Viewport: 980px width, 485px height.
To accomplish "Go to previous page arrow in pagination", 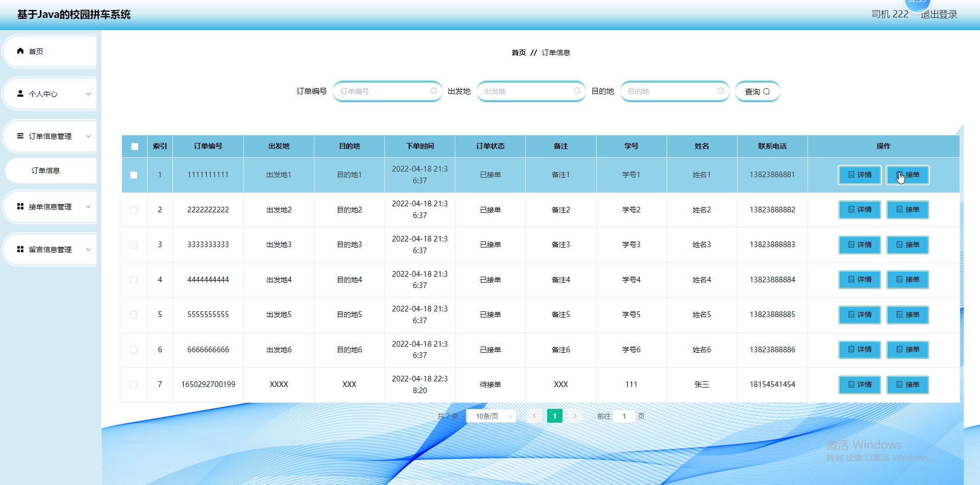I will tap(534, 416).
